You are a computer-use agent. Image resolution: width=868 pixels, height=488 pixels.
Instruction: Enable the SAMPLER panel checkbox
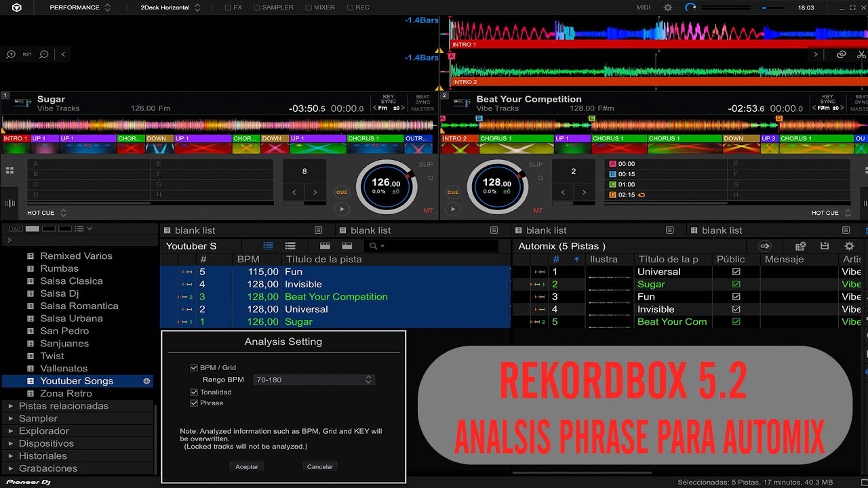click(x=257, y=7)
